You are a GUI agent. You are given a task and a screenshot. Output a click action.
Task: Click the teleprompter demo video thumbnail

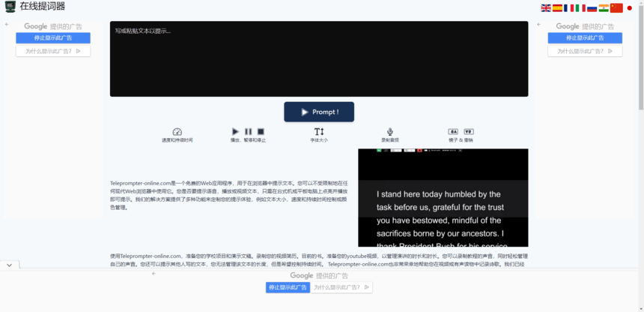[x=443, y=197]
